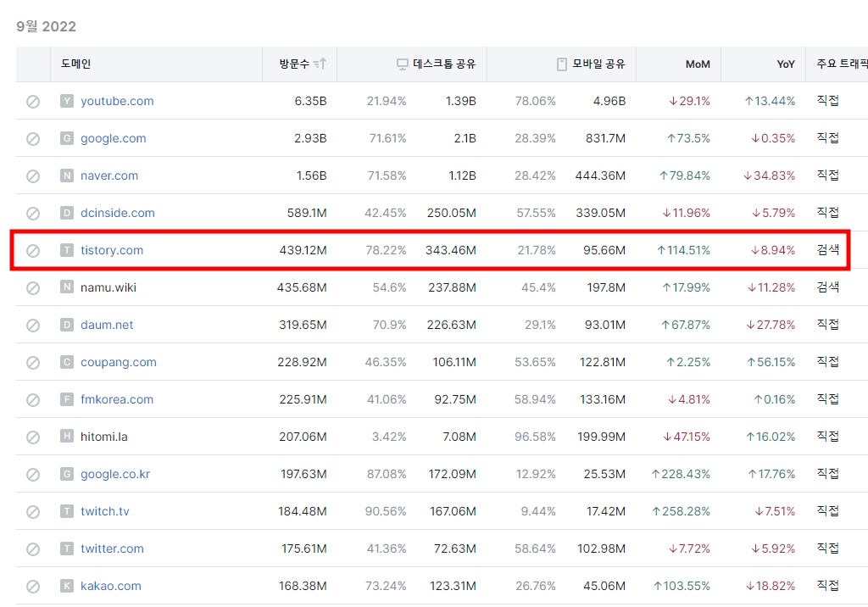Click the 114.51% MoM value for tistory.com
This screenshot has height=607, width=868.
pyautogui.click(x=683, y=250)
